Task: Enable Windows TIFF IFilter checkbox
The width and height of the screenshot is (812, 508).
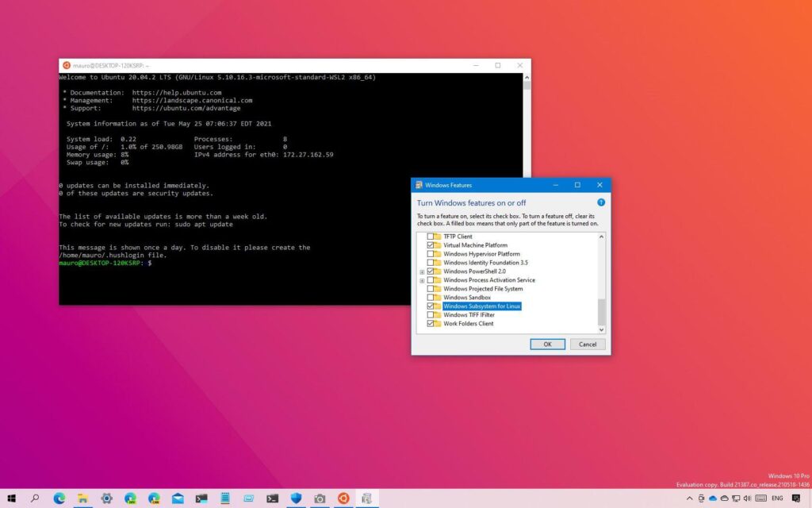Action: [x=431, y=314]
